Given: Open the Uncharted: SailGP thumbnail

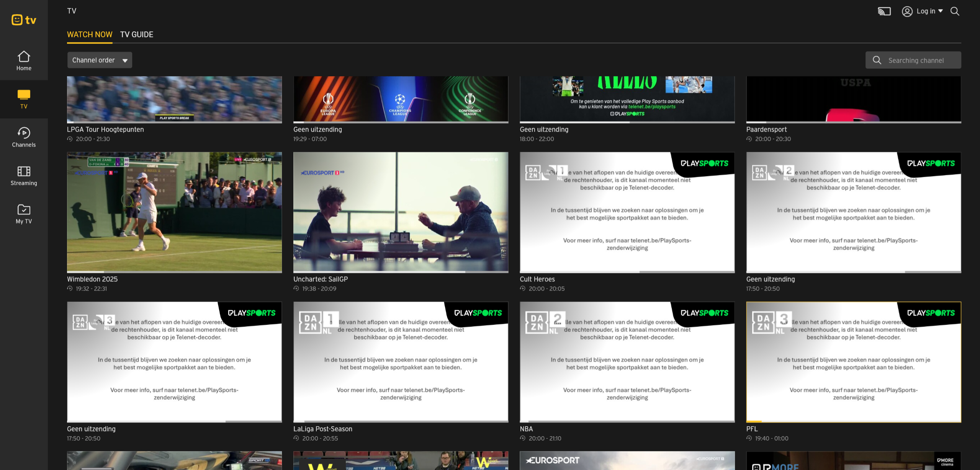Looking at the screenshot, I should (x=401, y=212).
